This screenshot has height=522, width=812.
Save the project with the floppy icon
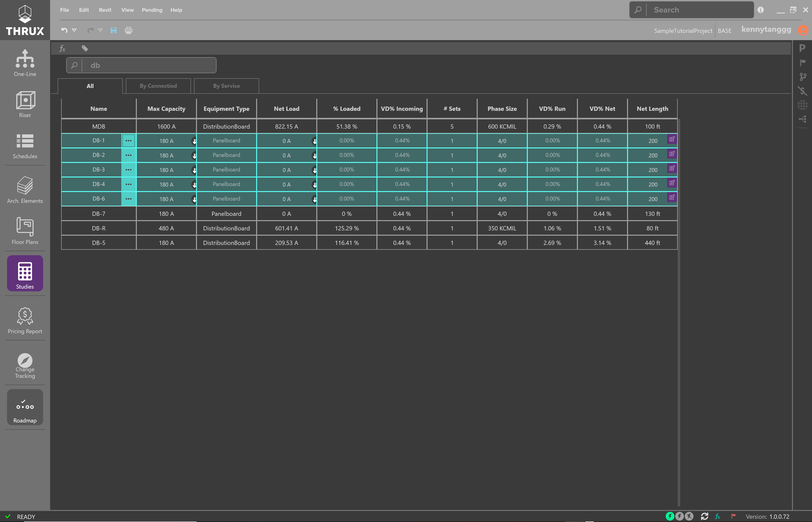114,30
